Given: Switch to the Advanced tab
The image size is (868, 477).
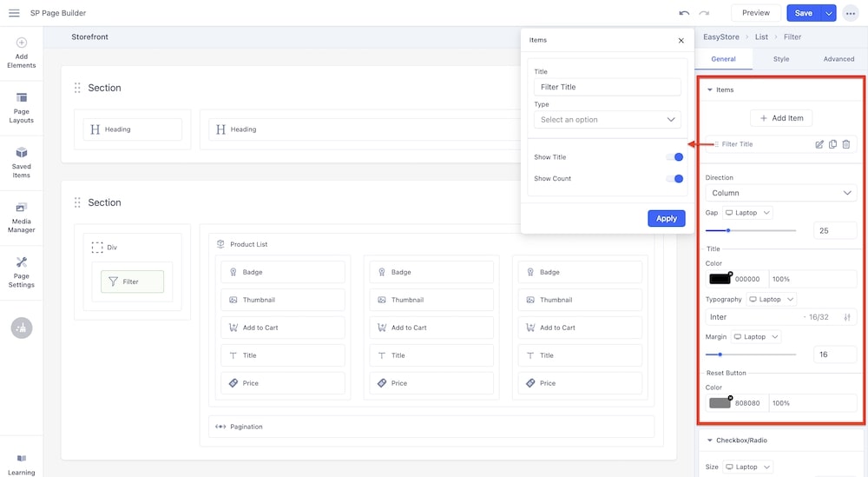Looking at the screenshot, I should pyautogui.click(x=838, y=59).
